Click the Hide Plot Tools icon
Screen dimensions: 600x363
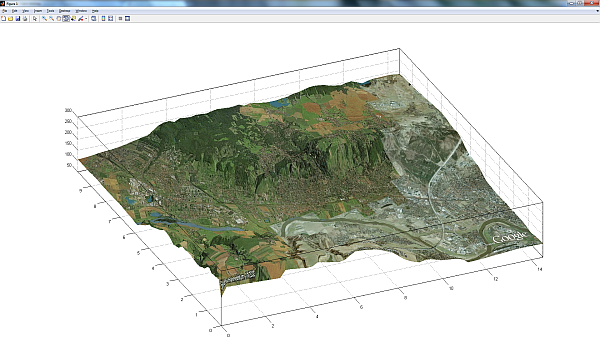[x=120, y=18]
